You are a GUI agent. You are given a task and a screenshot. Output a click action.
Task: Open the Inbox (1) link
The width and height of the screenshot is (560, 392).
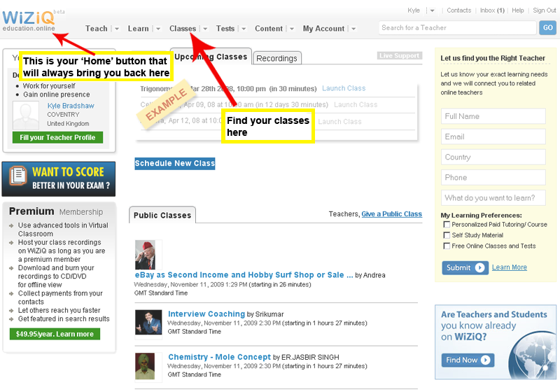click(492, 10)
